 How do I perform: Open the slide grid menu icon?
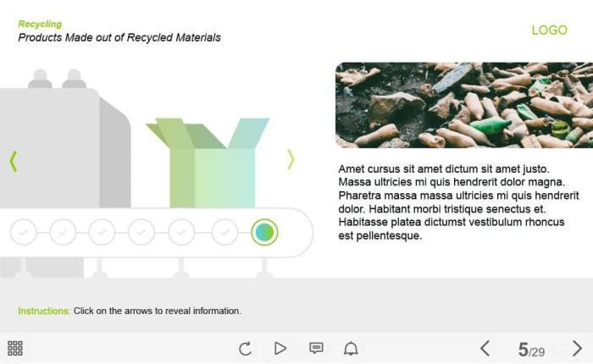(15, 348)
